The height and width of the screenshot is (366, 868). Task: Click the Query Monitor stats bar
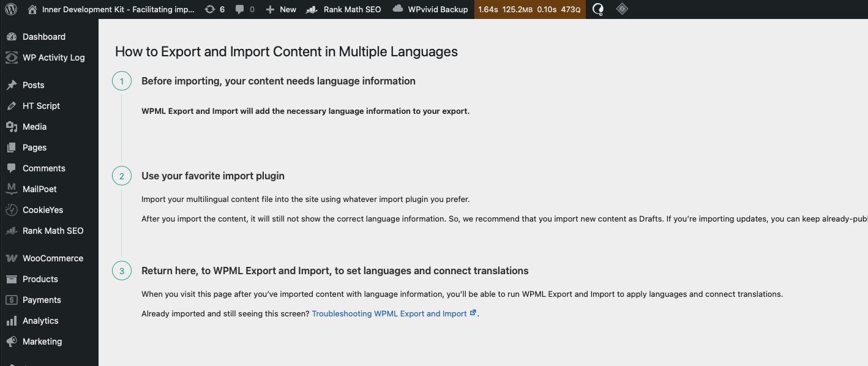pyautogui.click(x=529, y=9)
